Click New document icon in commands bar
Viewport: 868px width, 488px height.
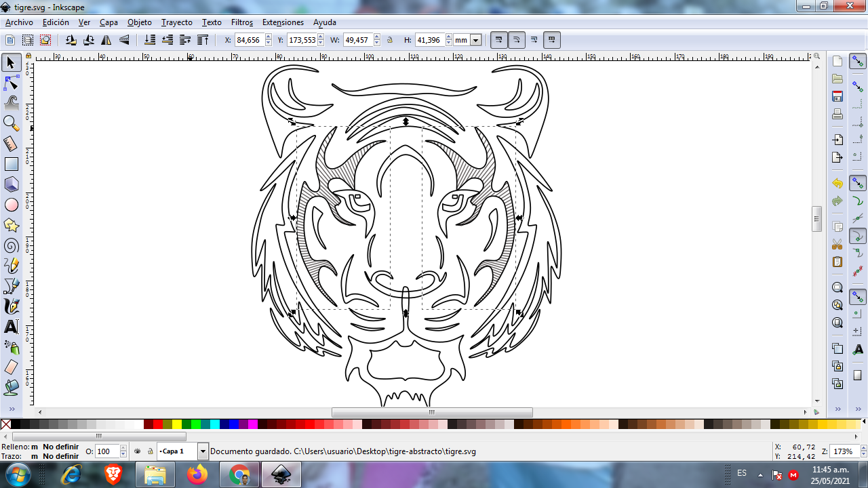tap(837, 61)
